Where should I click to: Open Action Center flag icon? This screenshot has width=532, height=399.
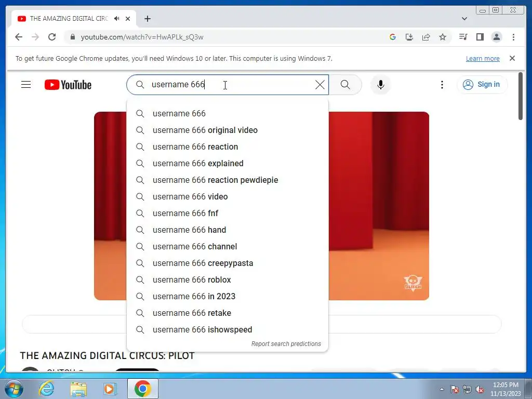[455, 389]
